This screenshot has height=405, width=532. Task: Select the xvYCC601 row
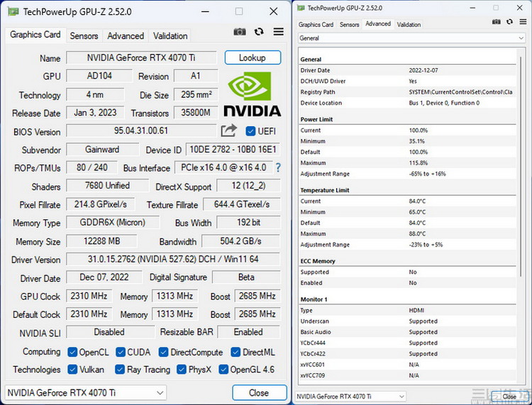point(408,365)
